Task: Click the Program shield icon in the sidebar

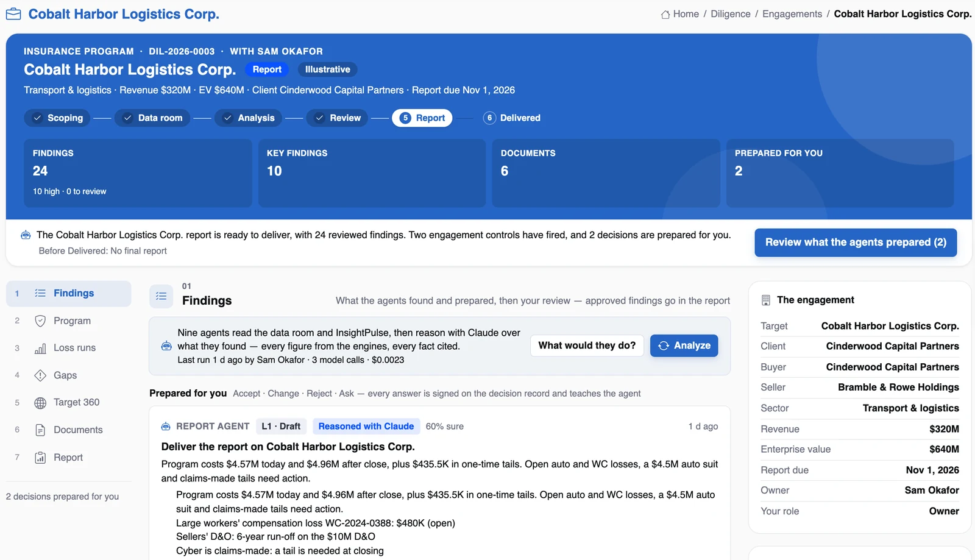Action: click(x=40, y=321)
